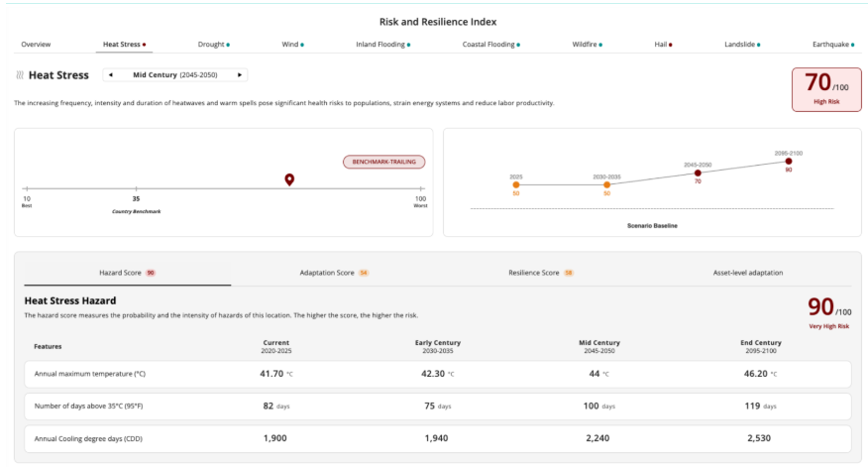The height and width of the screenshot is (467, 868).
Task: Click the red location pin on benchmark scale
Action: (289, 178)
